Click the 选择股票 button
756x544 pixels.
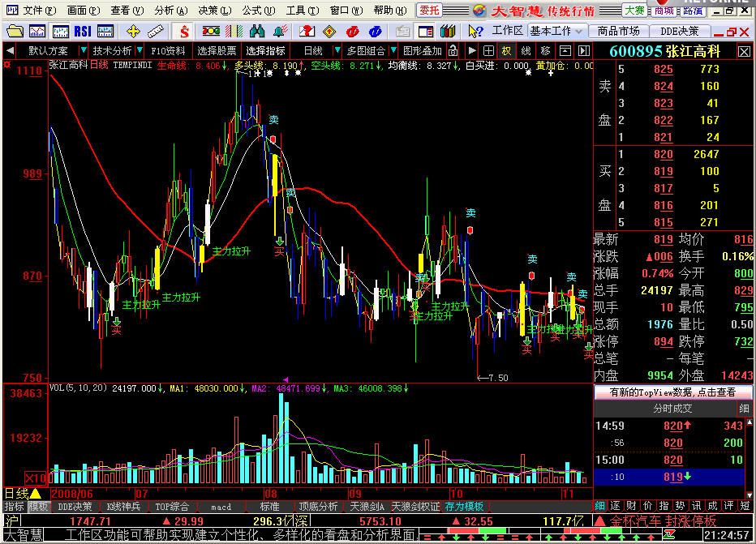coord(217,50)
